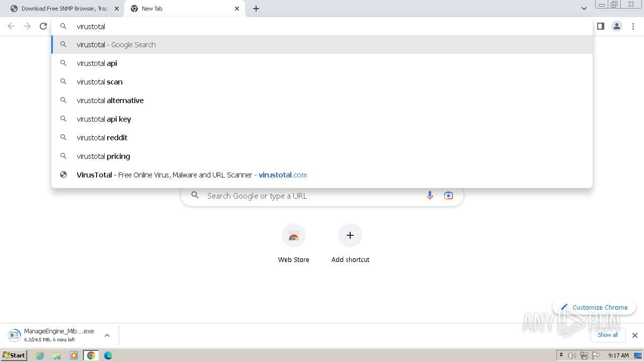The height and width of the screenshot is (362, 644).
Task: Click Customize Chrome button
Action: point(594,307)
